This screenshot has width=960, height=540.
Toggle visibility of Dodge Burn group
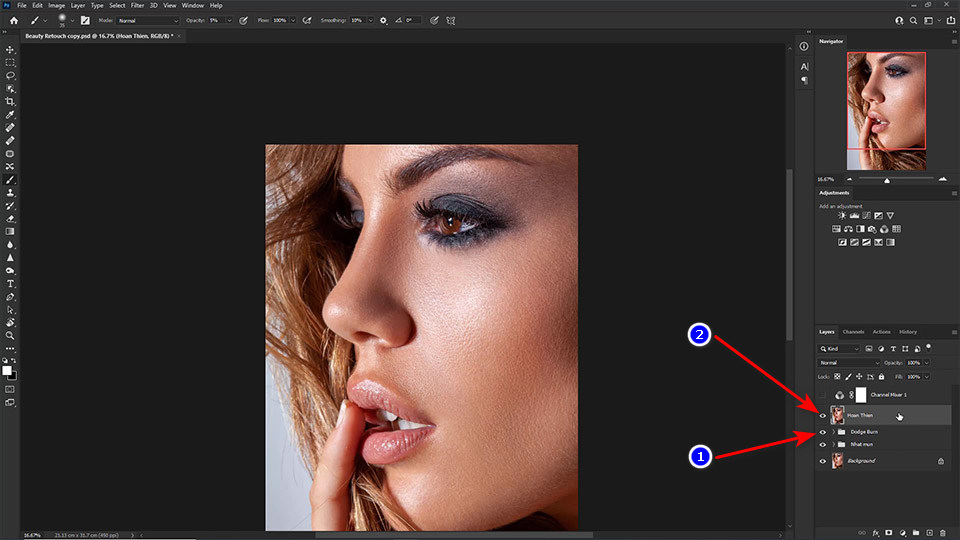pyautogui.click(x=823, y=431)
